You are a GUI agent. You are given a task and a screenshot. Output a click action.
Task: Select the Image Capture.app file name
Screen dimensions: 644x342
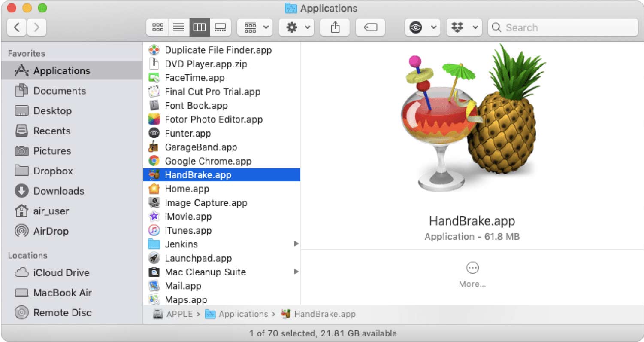[206, 203]
